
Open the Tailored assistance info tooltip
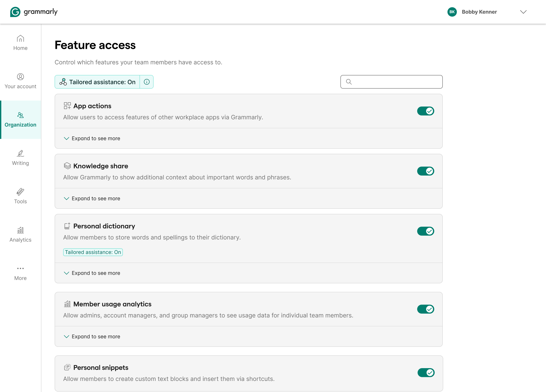146,82
